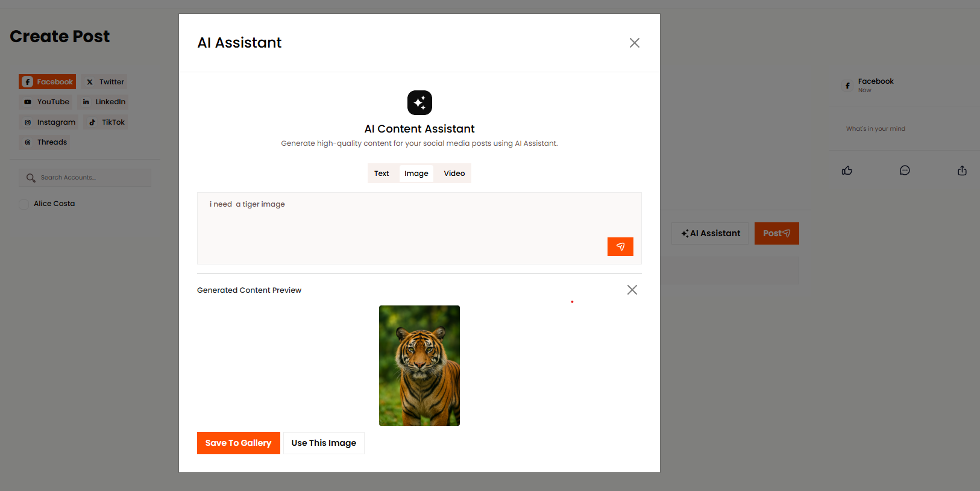Click the like thumbs-up icon in preview

847,170
